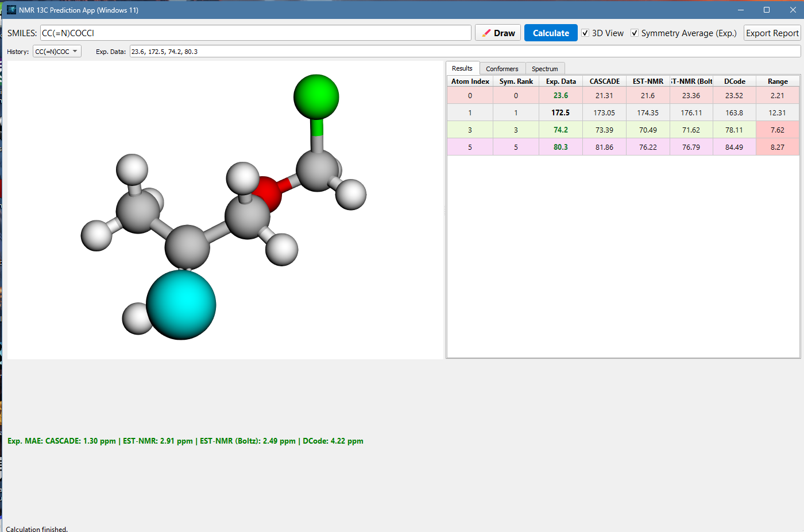
Task: Click the Exp. MAE summary text
Action: point(185,441)
